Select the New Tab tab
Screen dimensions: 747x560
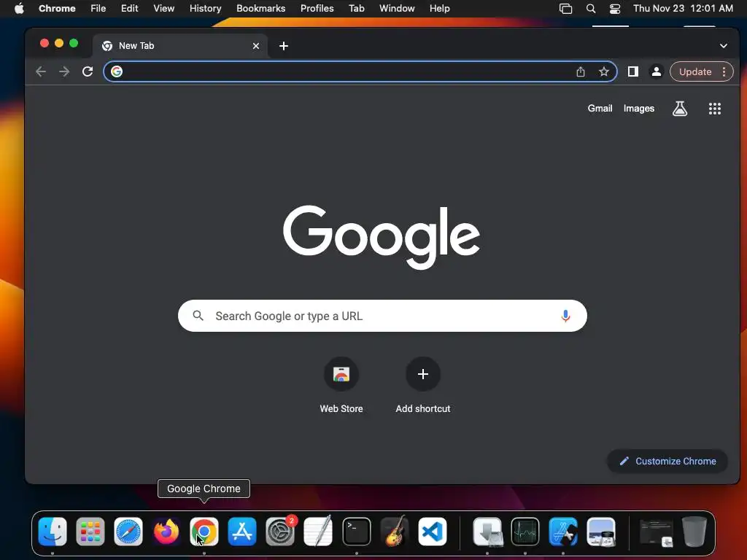[x=180, y=46]
